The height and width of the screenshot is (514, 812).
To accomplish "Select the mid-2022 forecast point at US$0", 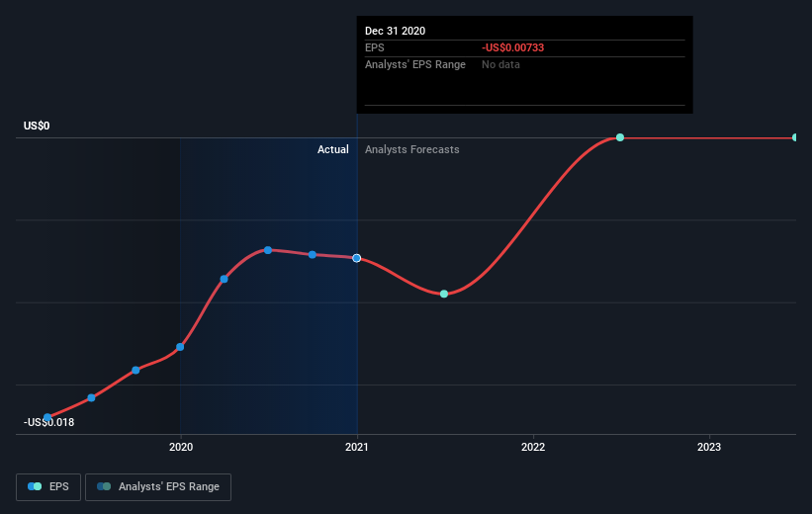I will (620, 137).
